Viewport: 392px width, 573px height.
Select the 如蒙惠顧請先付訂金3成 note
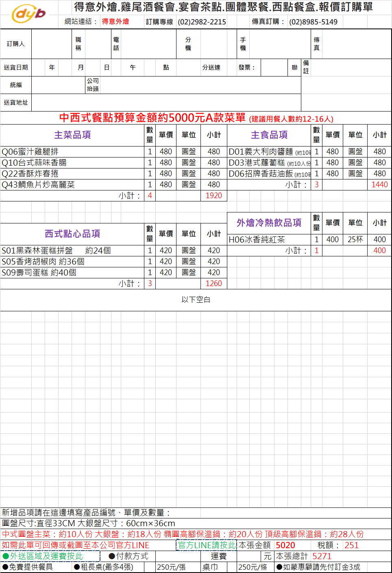point(318,567)
